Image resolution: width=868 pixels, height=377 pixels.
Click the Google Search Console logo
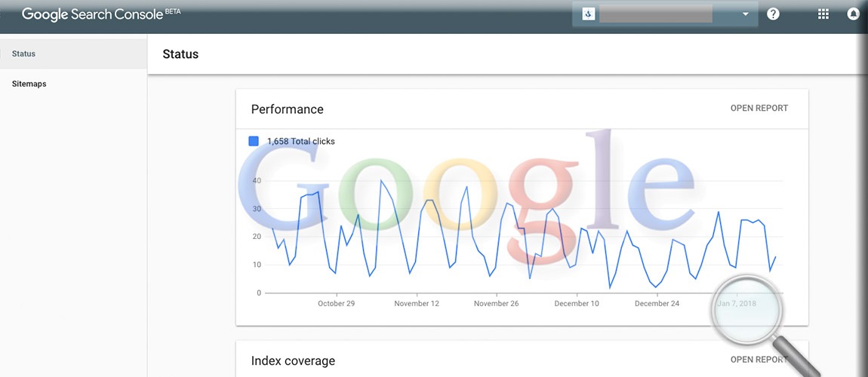coord(101,14)
